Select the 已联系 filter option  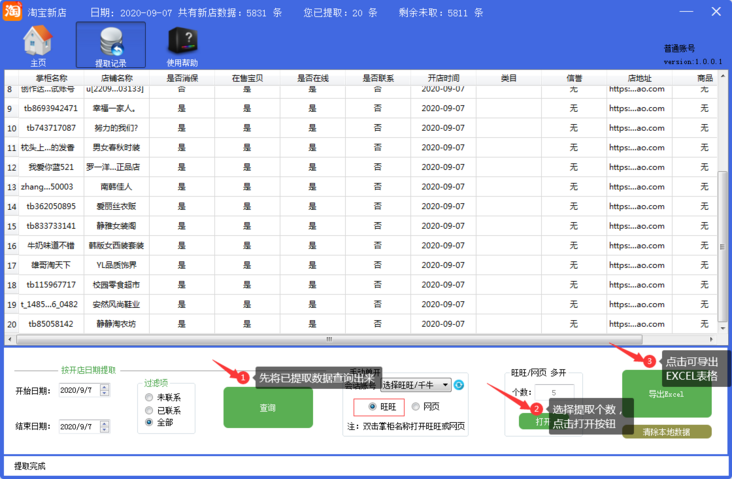[150, 410]
